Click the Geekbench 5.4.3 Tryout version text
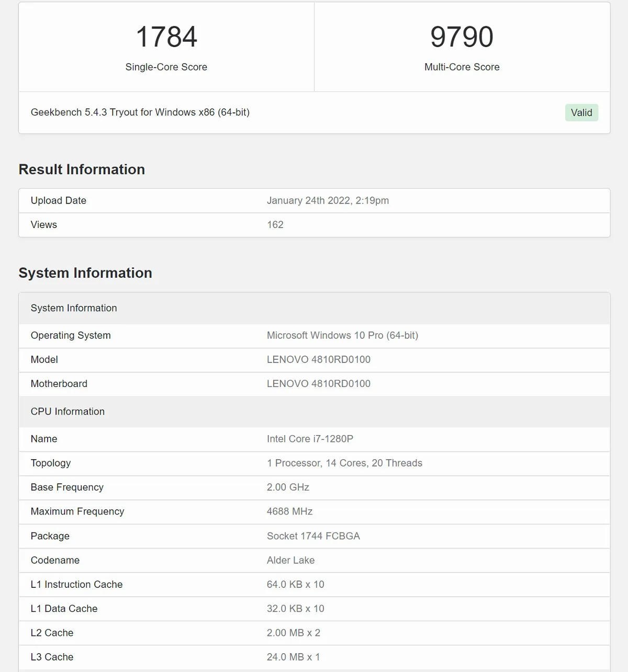This screenshot has height=672, width=628. [x=140, y=112]
